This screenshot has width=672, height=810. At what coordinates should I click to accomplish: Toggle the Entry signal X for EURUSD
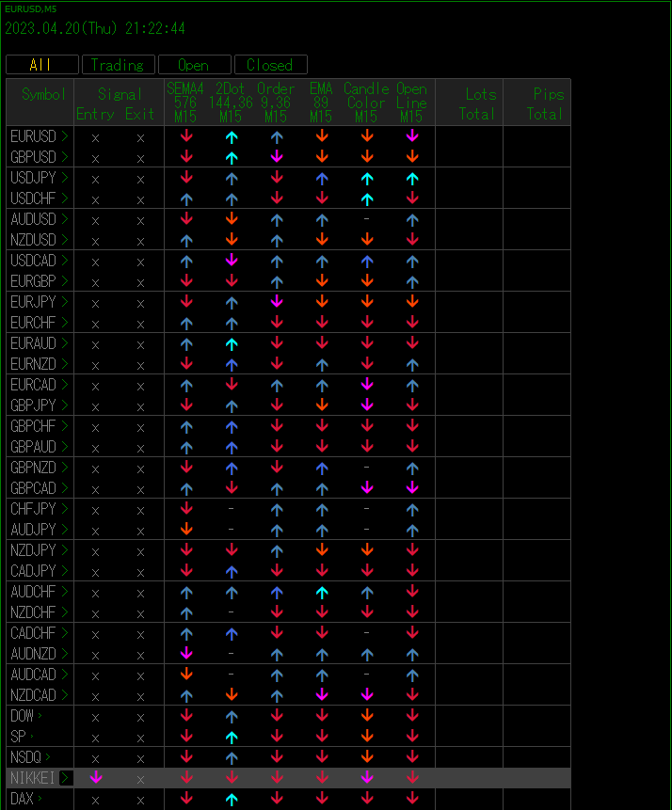pos(96,138)
